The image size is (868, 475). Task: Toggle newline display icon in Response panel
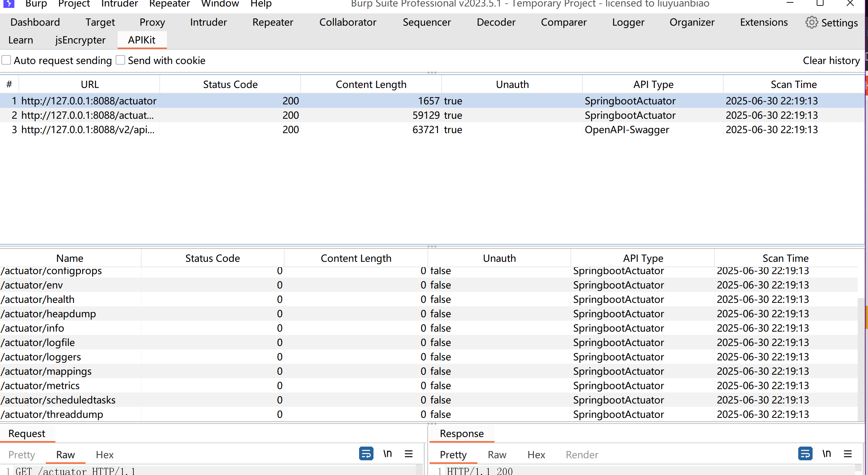(x=827, y=454)
